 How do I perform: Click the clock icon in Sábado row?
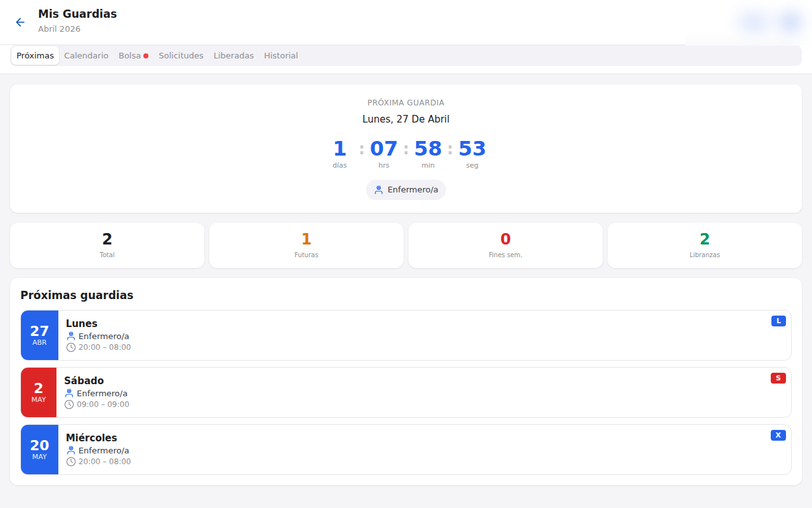(x=69, y=404)
